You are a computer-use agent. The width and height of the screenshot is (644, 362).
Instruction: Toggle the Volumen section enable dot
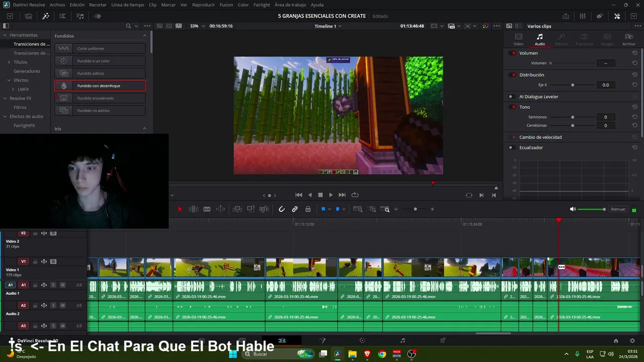click(513, 53)
